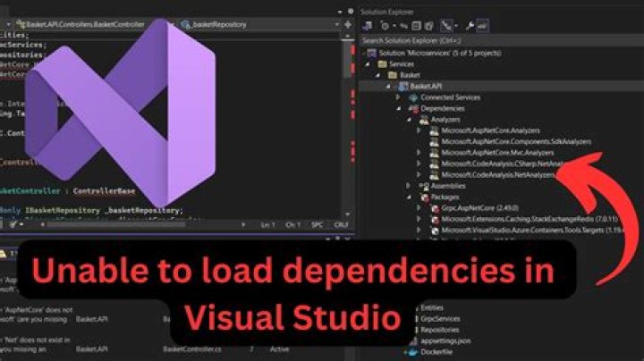Click the CRLF line ending indicator
644x361 pixels.
[341, 225]
